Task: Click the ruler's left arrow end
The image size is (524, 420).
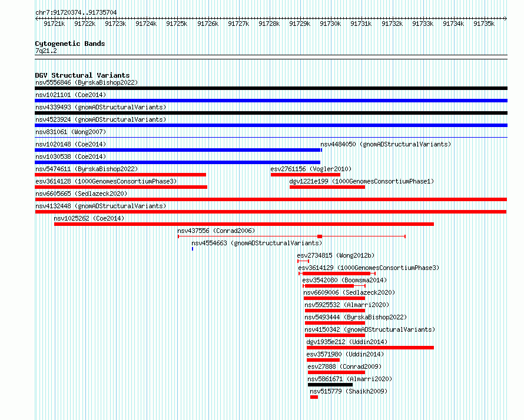Action: tap(37, 18)
